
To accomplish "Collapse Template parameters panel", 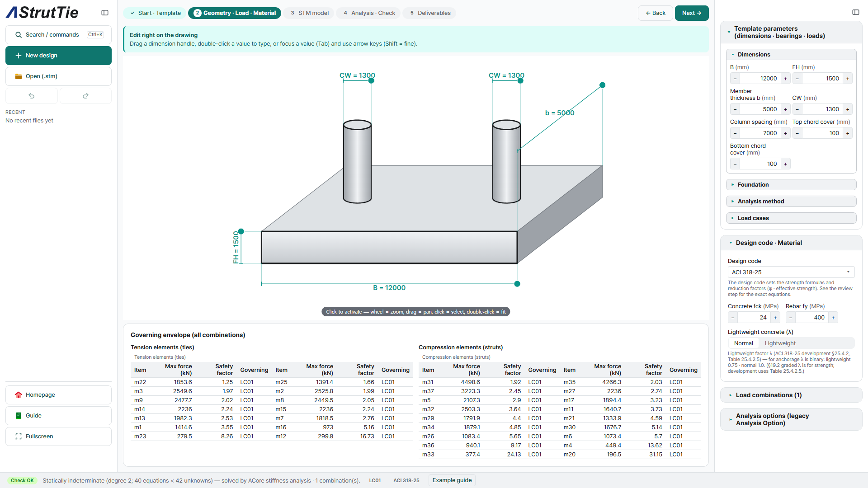I will point(791,33).
